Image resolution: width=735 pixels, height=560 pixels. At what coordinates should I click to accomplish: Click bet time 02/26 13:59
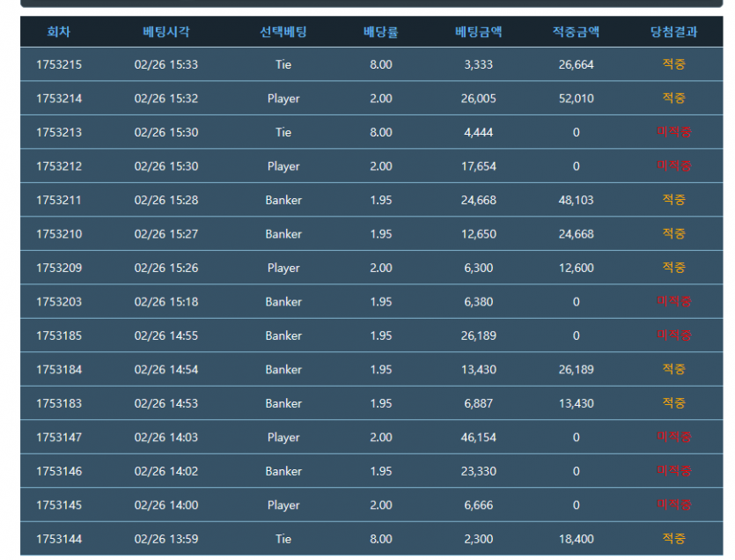pos(166,539)
